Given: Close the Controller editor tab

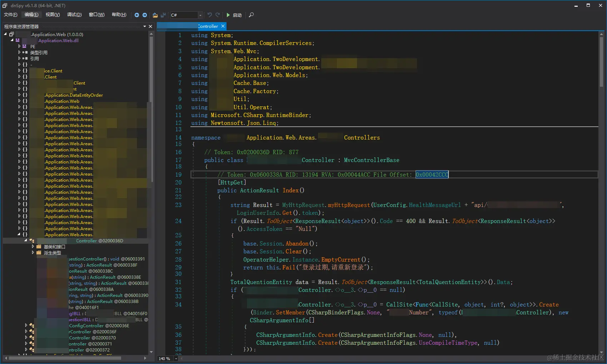Looking at the screenshot, I should point(223,26).
